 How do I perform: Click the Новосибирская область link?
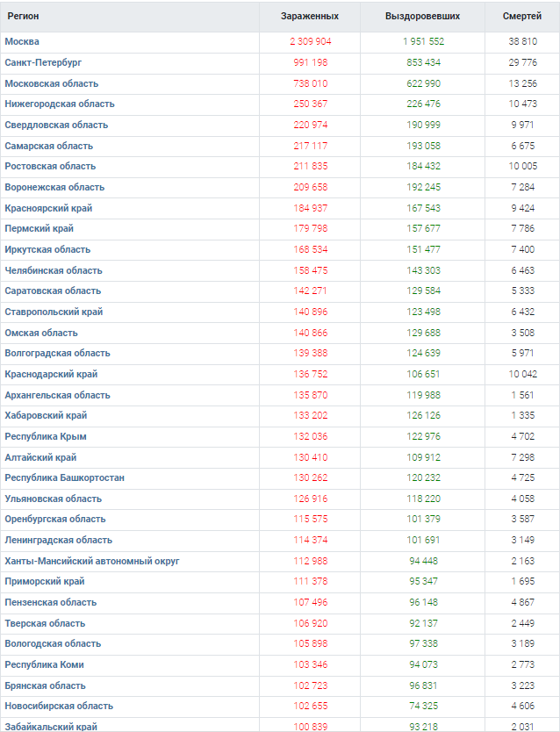click(59, 706)
